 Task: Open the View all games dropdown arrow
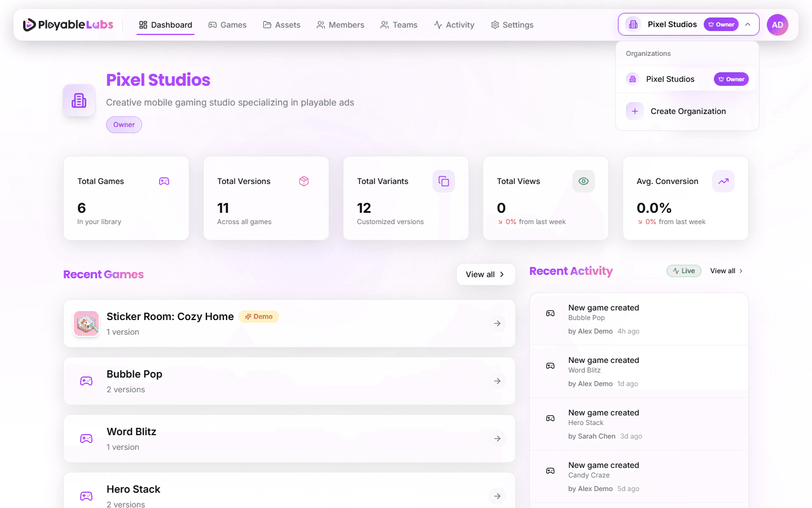coord(501,274)
